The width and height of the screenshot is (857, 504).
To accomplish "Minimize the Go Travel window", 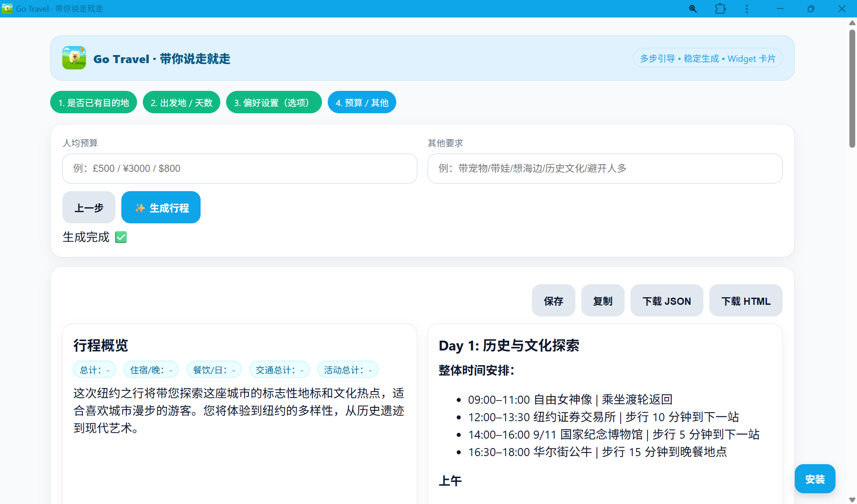I will pyautogui.click(x=780, y=9).
